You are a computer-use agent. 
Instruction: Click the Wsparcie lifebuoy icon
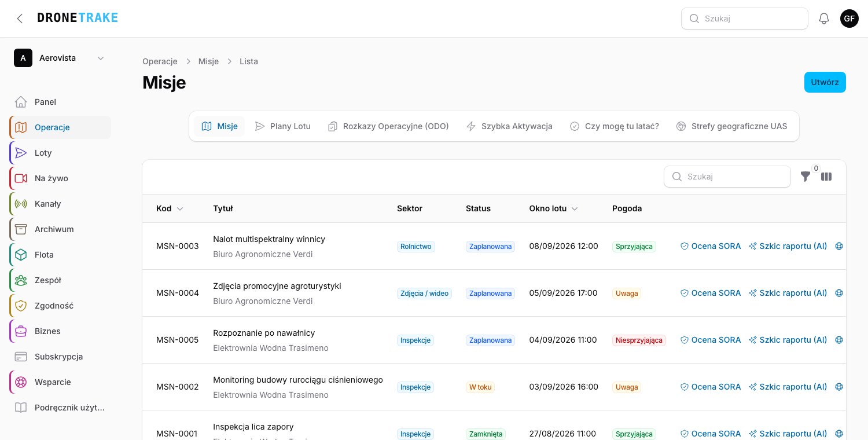pos(21,382)
